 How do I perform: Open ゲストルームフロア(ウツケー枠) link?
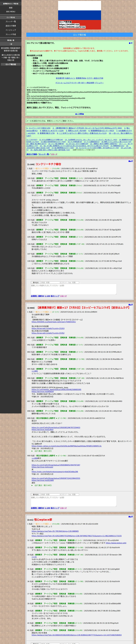click(68, 83)
